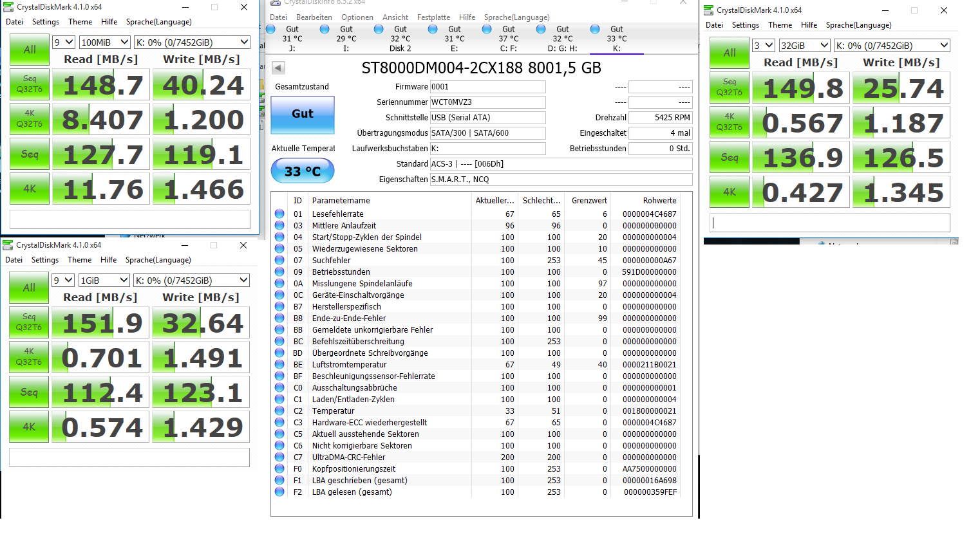Click the back arrow icon in CrystalDiskInfo

(278, 68)
